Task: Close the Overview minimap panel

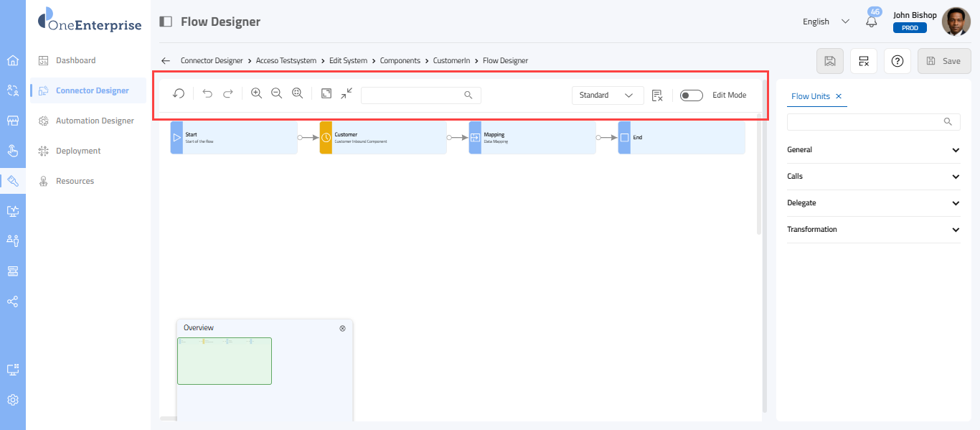Action: 342,328
